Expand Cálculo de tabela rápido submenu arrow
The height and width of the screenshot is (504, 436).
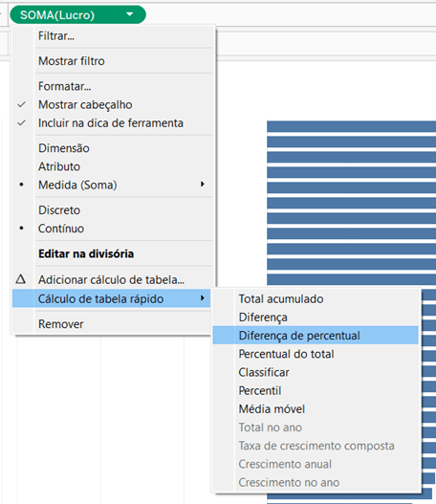pyautogui.click(x=203, y=298)
